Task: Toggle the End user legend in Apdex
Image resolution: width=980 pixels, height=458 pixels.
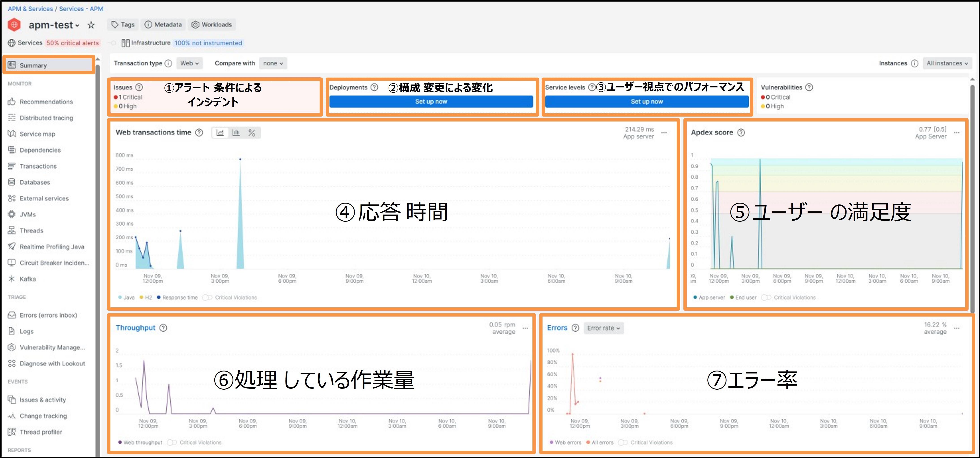Action: 743,297
